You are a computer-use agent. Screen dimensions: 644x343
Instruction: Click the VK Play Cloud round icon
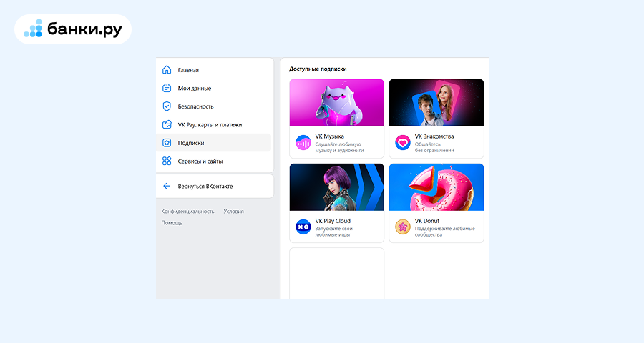pos(303,227)
